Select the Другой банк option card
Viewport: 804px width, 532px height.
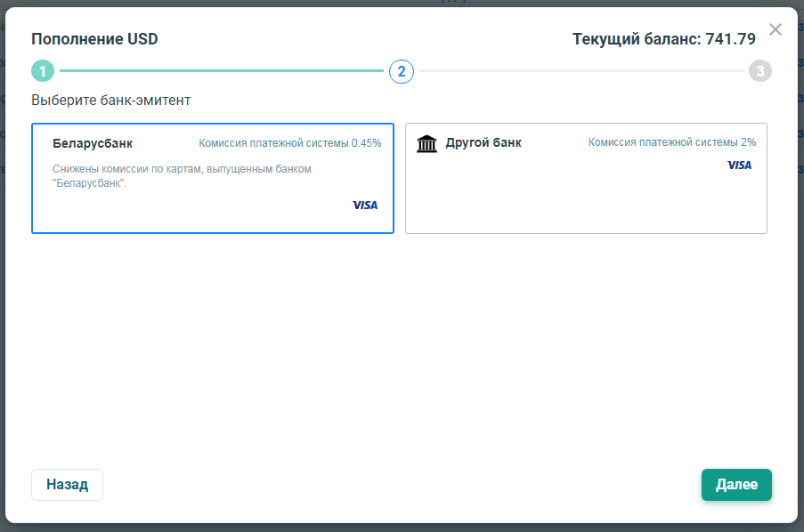point(586,178)
